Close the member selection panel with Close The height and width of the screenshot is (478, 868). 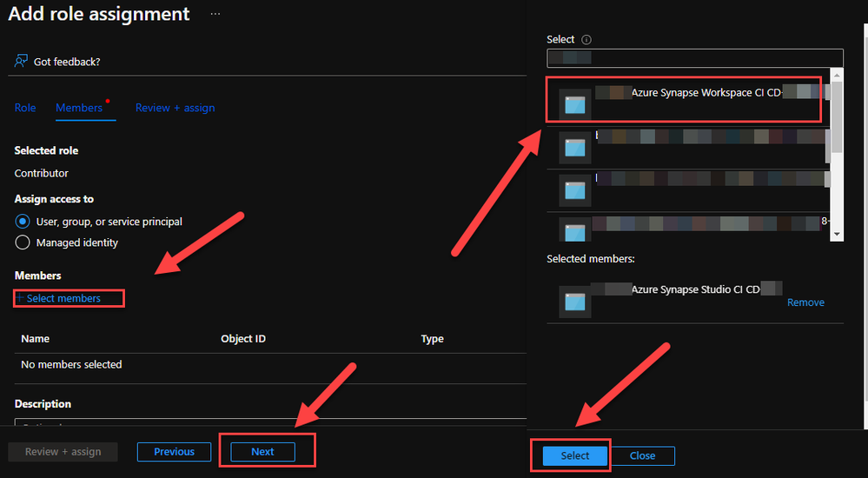(642, 455)
